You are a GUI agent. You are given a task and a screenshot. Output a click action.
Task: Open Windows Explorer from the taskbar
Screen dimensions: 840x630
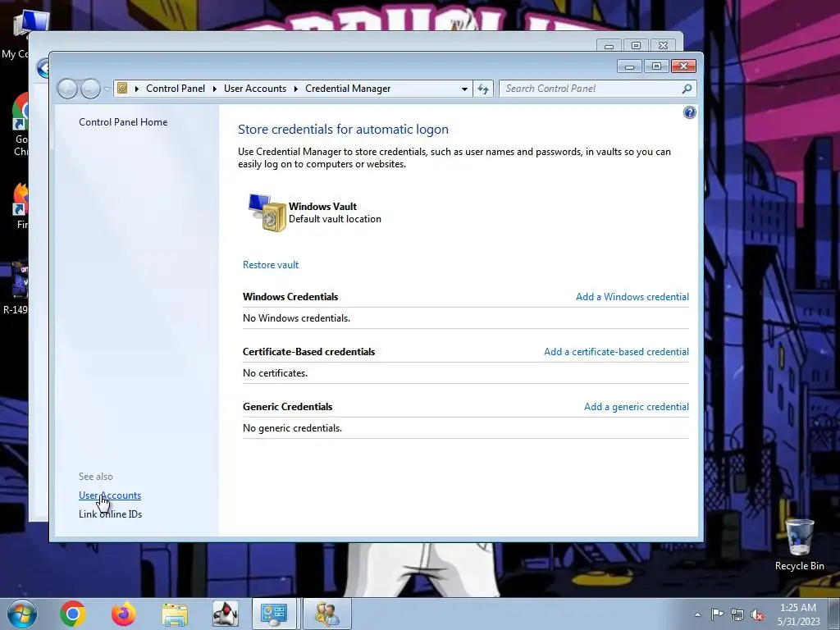pos(175,614)
